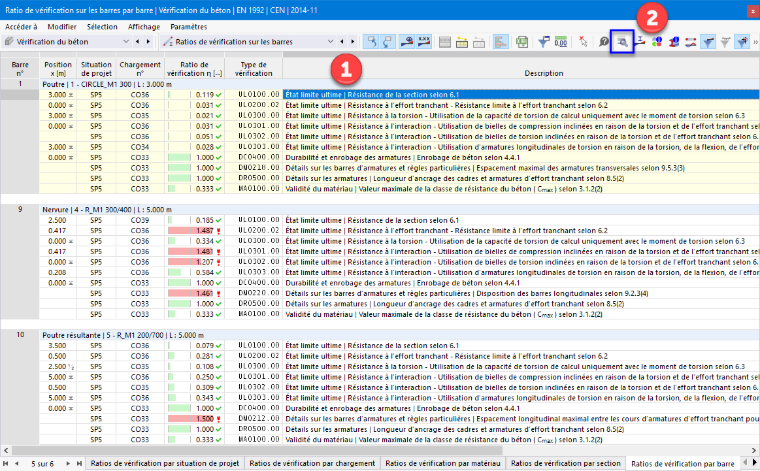This screenshot has width=760, height=471.
Task: Click the red 1.500 ratio cell
Action: point(194,419)
